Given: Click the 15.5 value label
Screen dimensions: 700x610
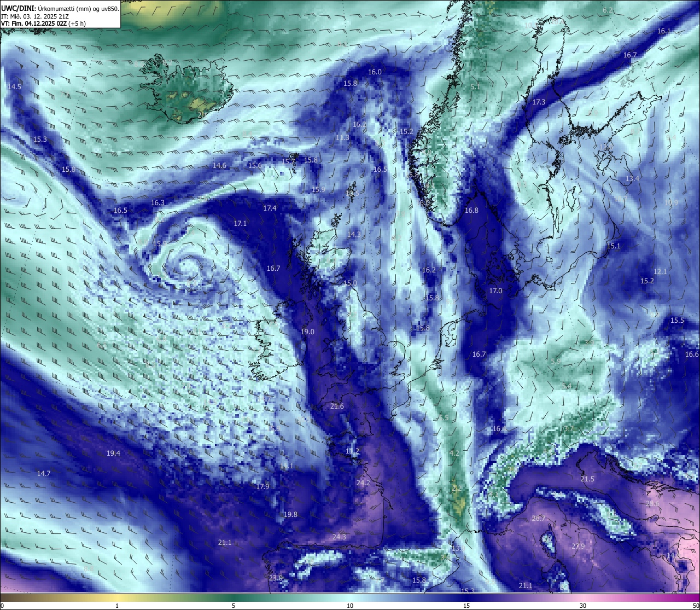Looking at the screenshot, I should point(677,320).
